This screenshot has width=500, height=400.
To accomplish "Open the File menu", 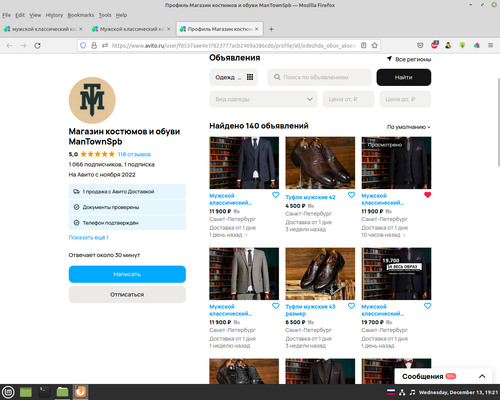I will click(6, 15).
